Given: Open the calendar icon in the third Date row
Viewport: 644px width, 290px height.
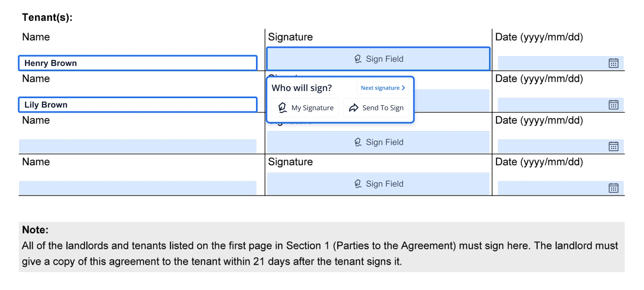Looking at the screenshot, I should click(x=613, y=146).
